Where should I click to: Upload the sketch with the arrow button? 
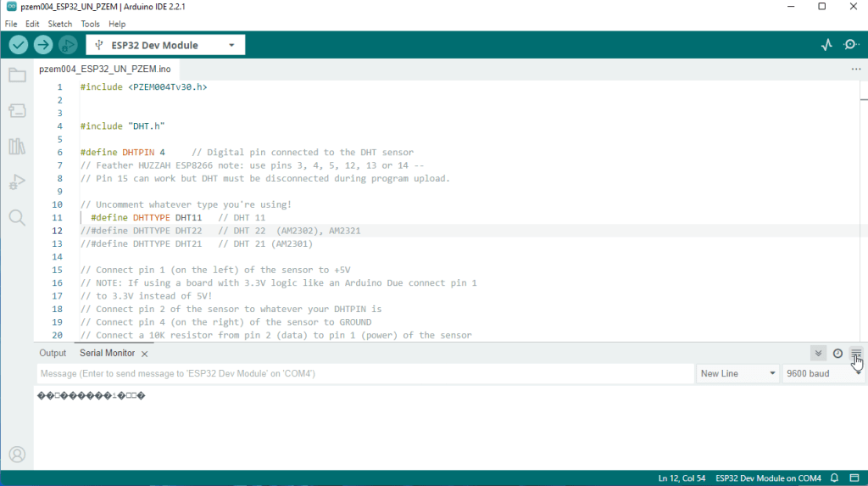43,45
